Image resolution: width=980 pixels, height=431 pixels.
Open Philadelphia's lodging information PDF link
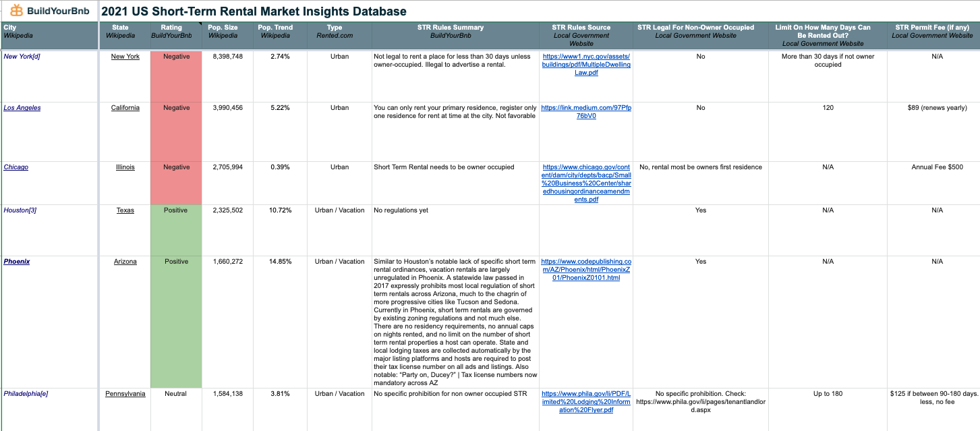tap(585, 402)
